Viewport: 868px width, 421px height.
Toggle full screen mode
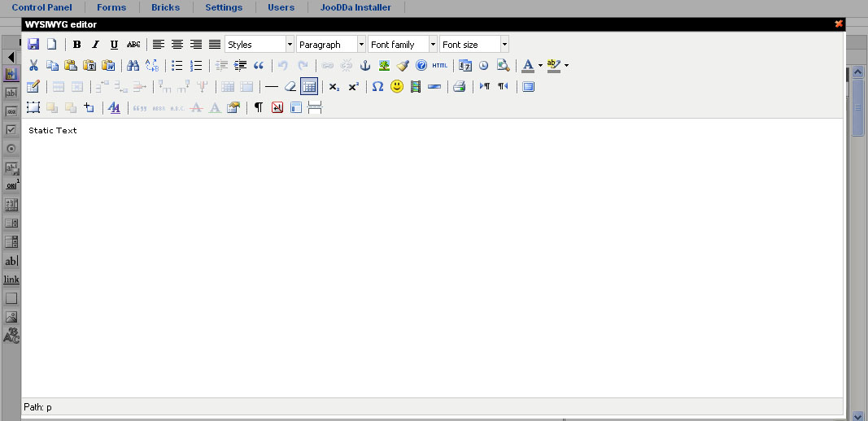point(528,86)
